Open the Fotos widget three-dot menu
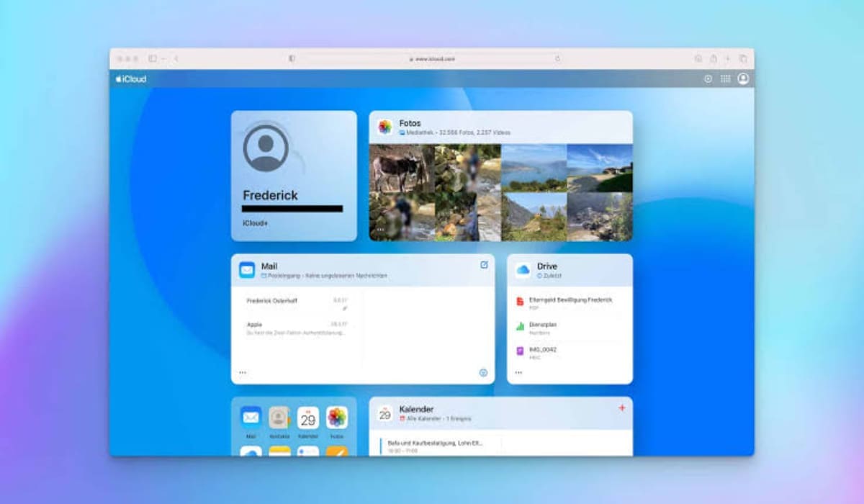Image resolution: width=864 pixels, height=504 pixels. pos(381,230)
